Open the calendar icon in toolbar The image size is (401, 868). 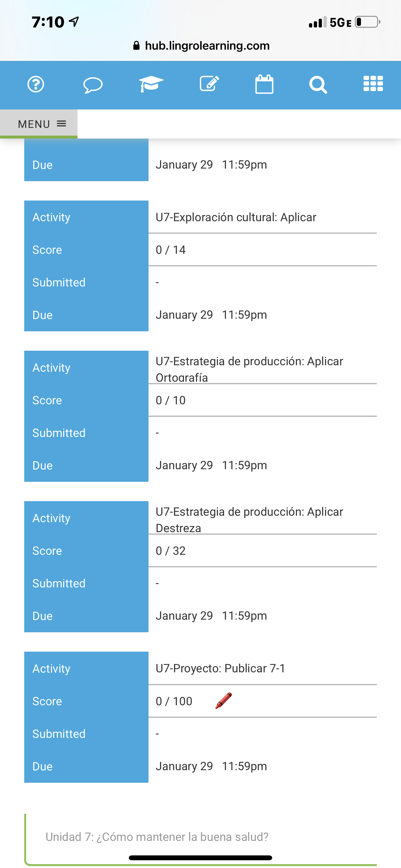[x=264, y=84]
